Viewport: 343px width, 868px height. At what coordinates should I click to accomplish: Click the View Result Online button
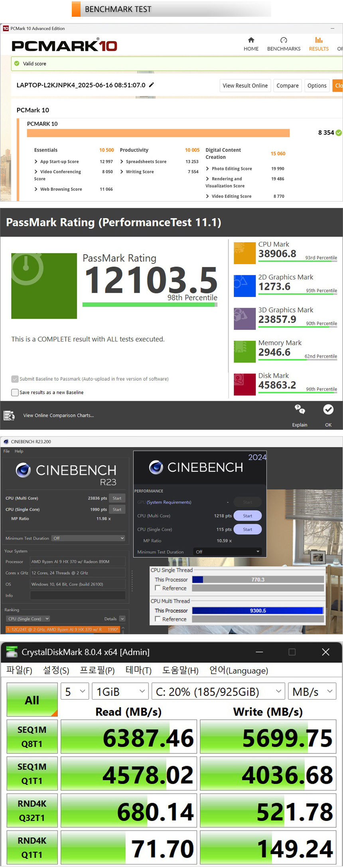[245, 86]
